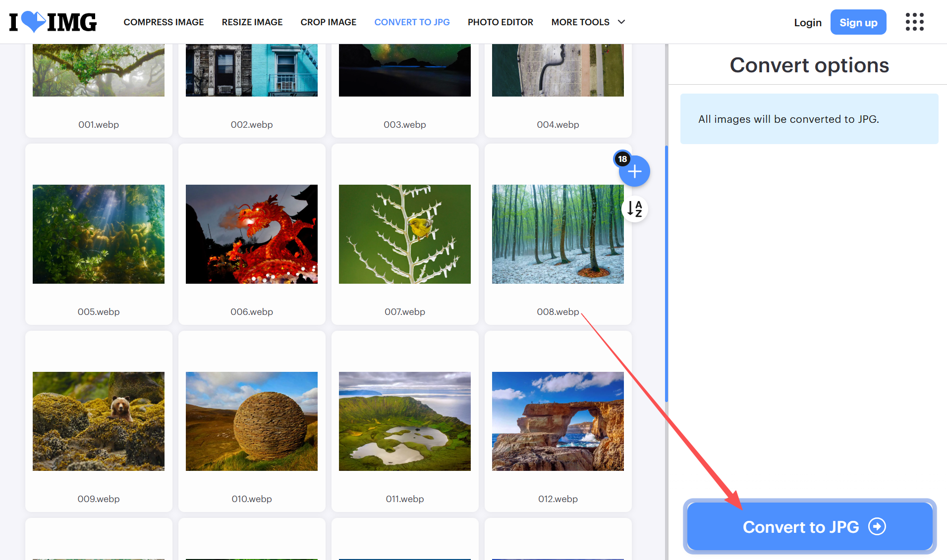
Task: Start conversion with Convert to JPG button
Action: (810, 526)
